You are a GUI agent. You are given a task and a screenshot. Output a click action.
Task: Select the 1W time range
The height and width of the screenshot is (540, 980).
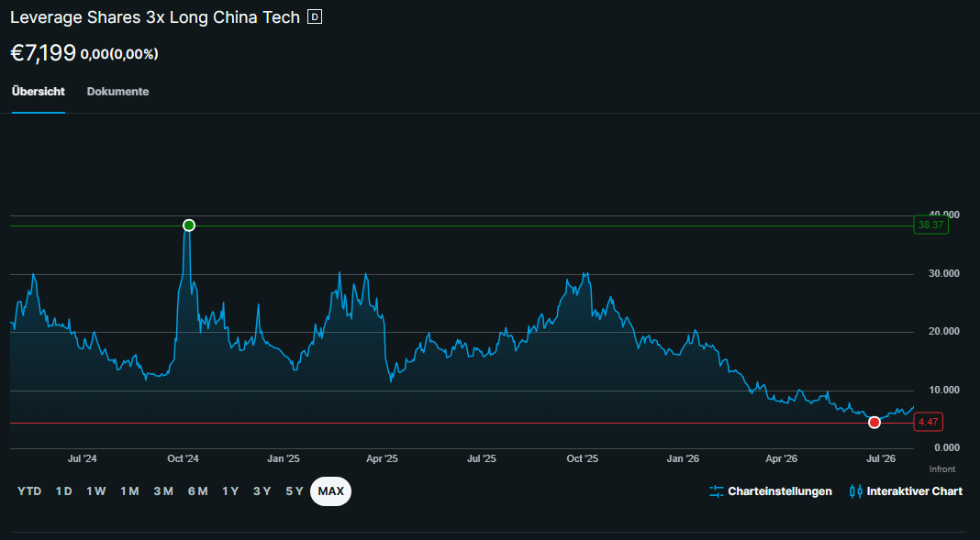(x=96, y=491)
